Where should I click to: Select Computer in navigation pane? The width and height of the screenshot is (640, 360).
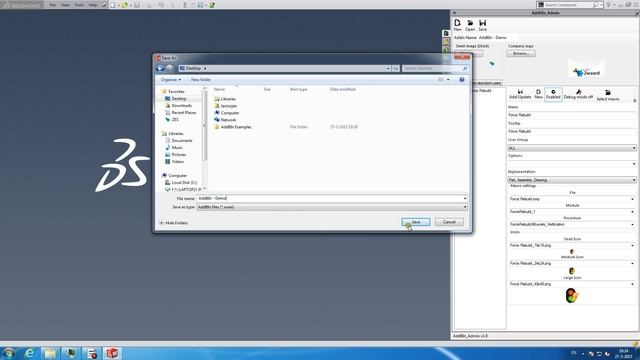(x=177, y=176)
